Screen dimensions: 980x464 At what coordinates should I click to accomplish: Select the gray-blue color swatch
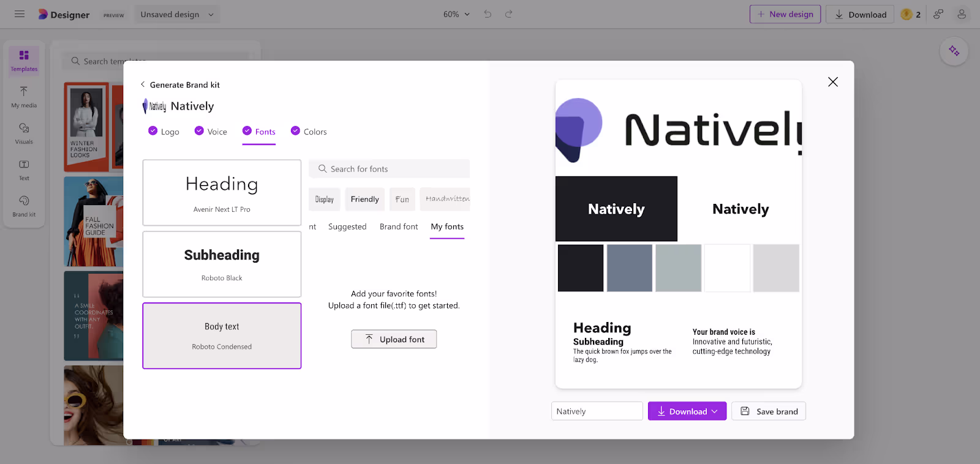(679, 268)
